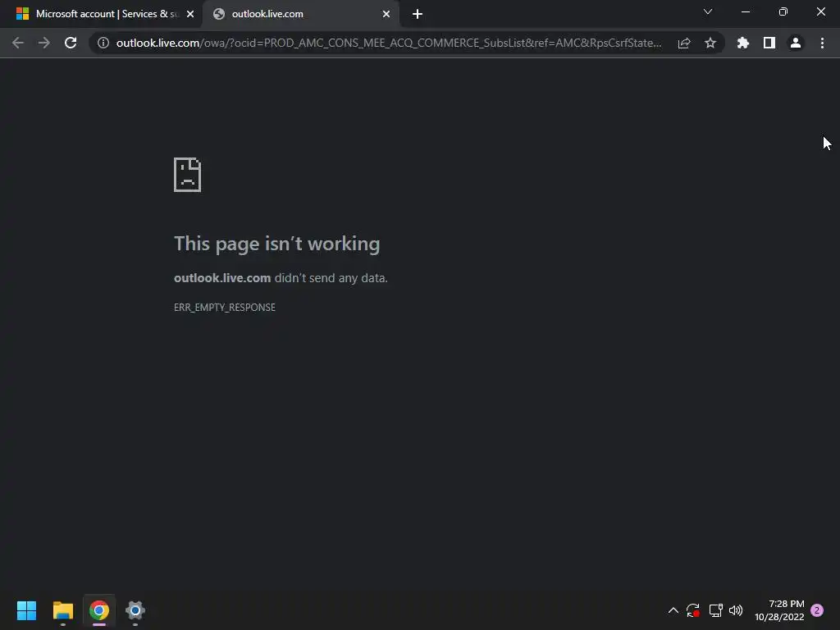Toggle the Chrome side panel
This screenshot has width=840, height=630.
(x=769, y=43)
